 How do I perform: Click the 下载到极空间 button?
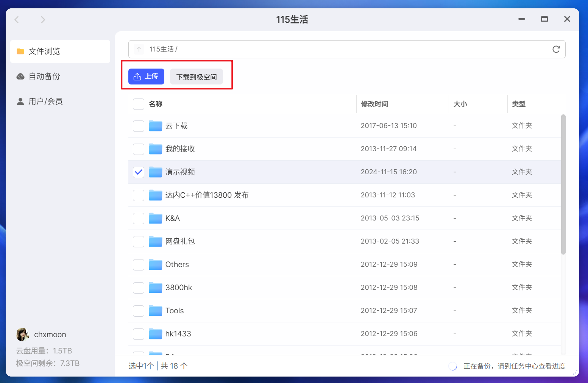tap(197, 77)
